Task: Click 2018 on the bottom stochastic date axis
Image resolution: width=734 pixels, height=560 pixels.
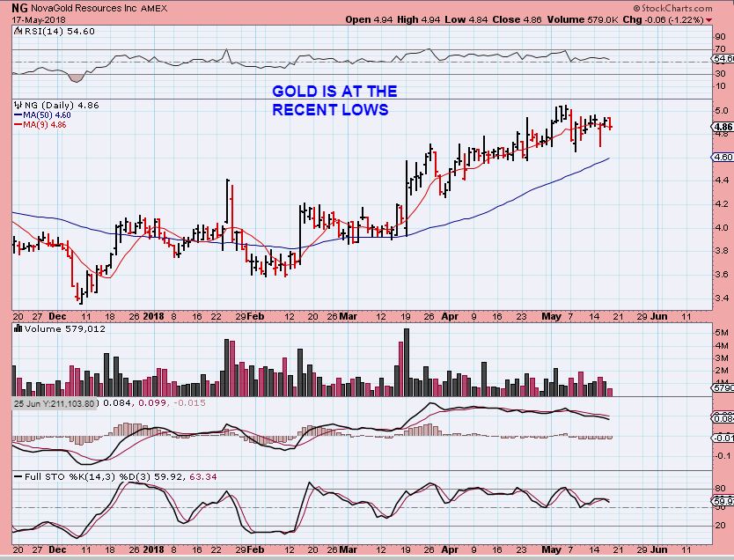Action: (153, 549)
